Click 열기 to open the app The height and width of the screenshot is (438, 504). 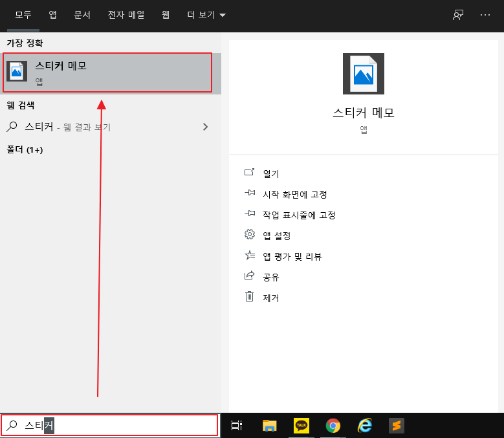tap(271, 173)
